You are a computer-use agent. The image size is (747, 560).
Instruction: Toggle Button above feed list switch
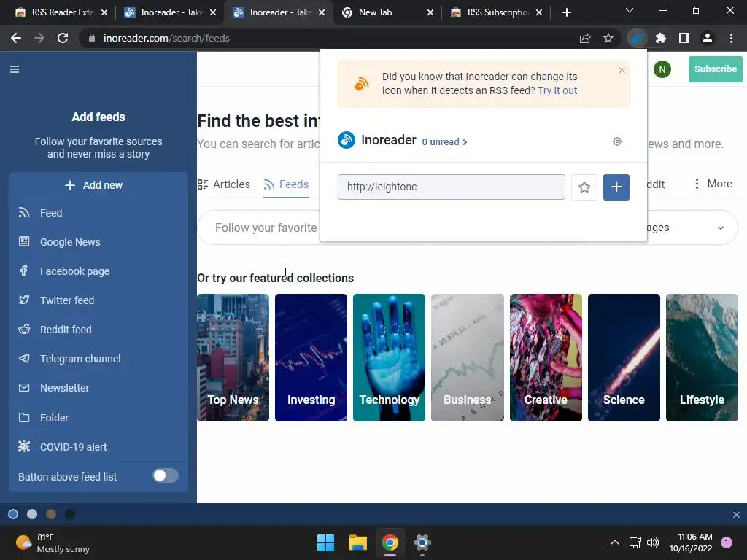point(166,475)
